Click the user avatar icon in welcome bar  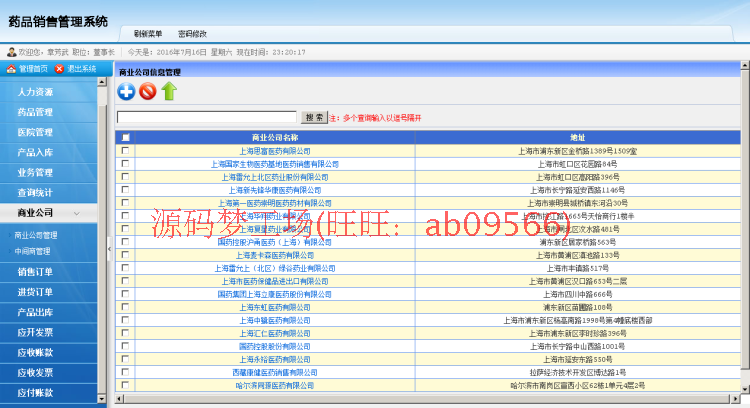[11, 52]
